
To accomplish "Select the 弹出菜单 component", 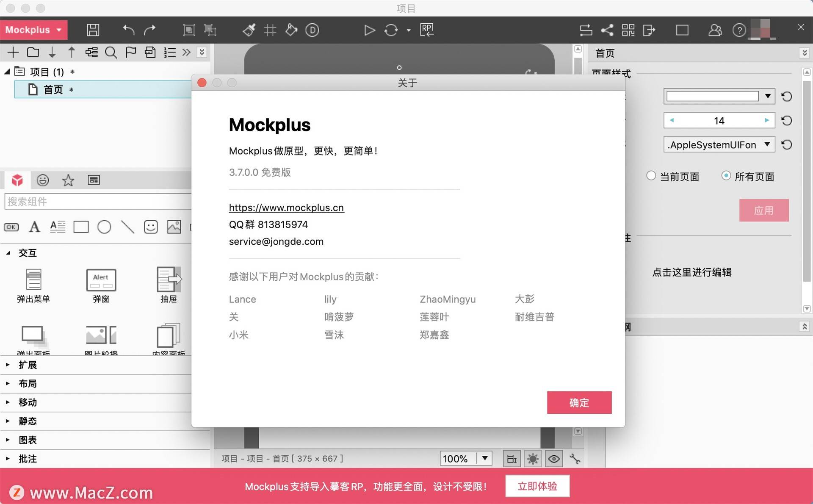I will click(33, 286).
